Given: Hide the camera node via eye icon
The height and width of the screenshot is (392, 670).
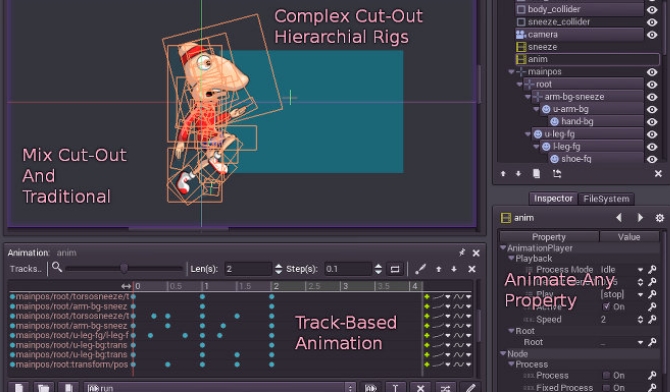Looking at the screenshot, I should 652,35.
